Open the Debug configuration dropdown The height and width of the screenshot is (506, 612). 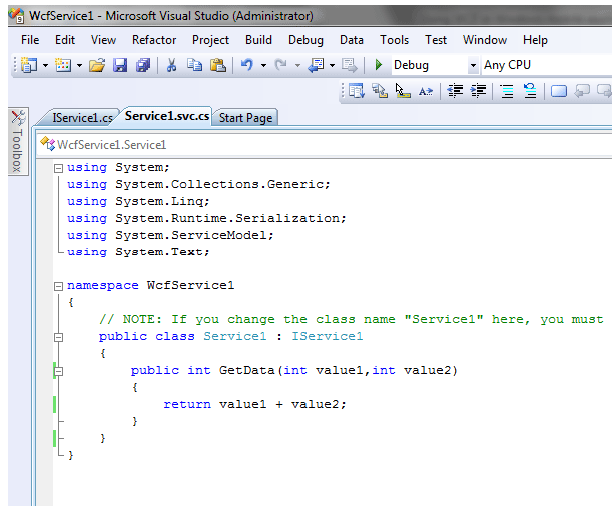(x=474, y=65)
